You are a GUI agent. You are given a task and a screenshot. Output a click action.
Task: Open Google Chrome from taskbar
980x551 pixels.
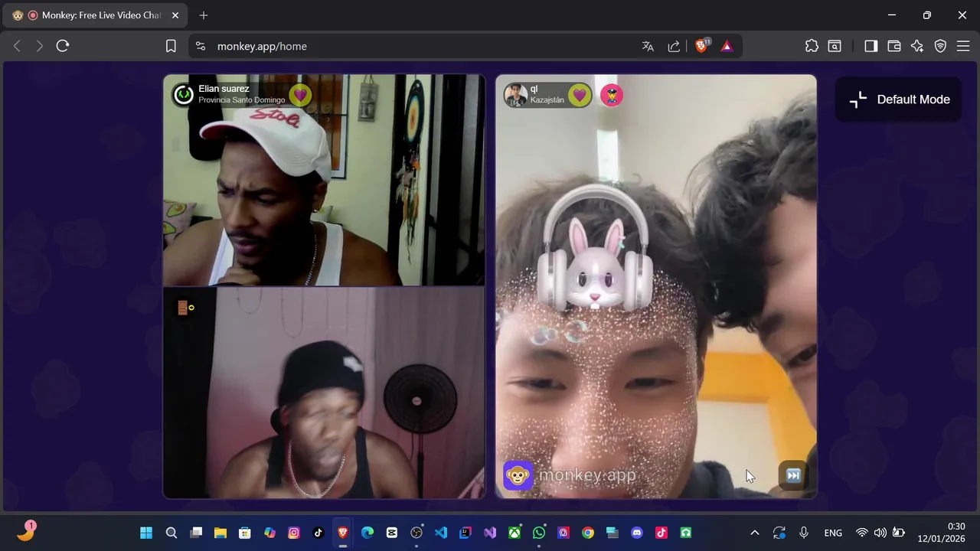tap(588, 533)
